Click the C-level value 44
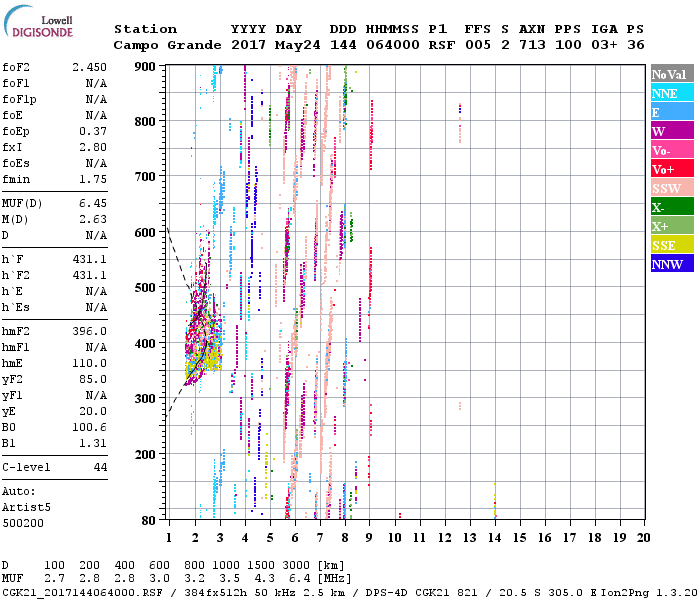This screenshot has height=600, width=700. [x=100, y=467]
